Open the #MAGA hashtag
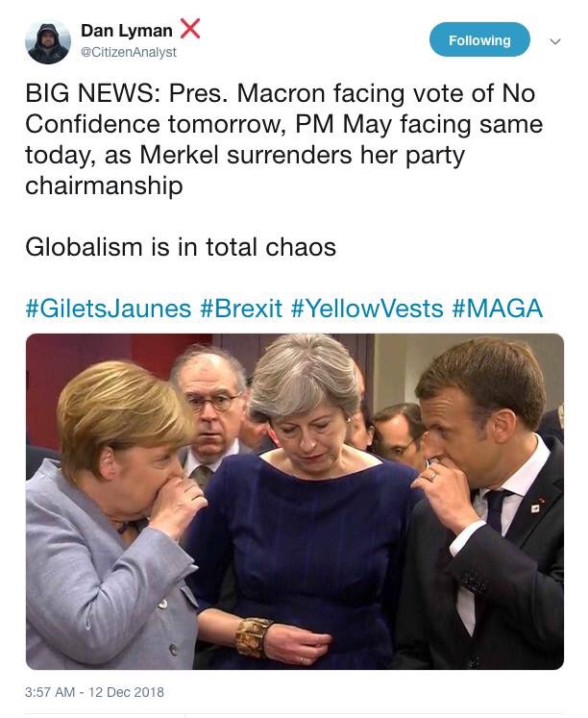This screenshot has width=588, height=718. 497,309
